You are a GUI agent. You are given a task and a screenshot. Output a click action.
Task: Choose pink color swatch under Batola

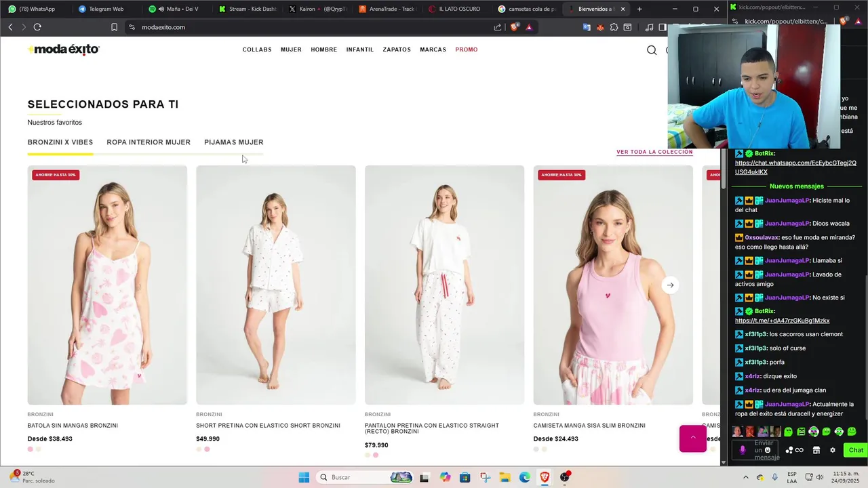coord(30,449)
